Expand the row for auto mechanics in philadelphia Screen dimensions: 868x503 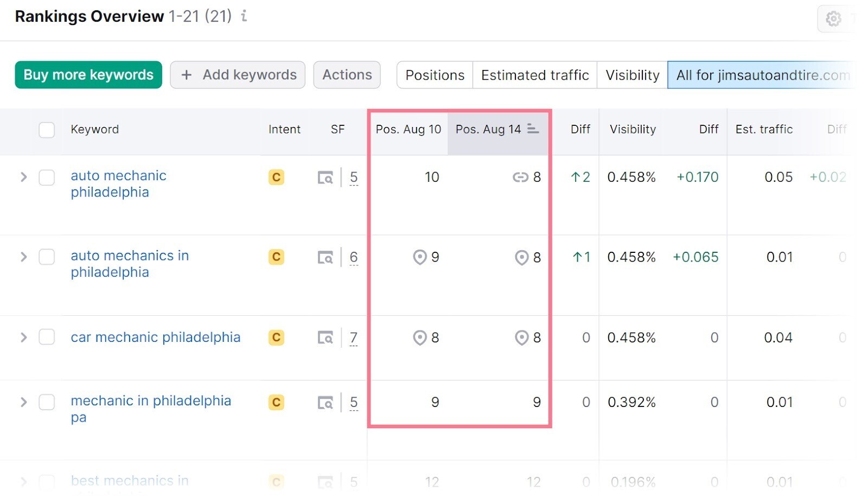coord(23,257)
